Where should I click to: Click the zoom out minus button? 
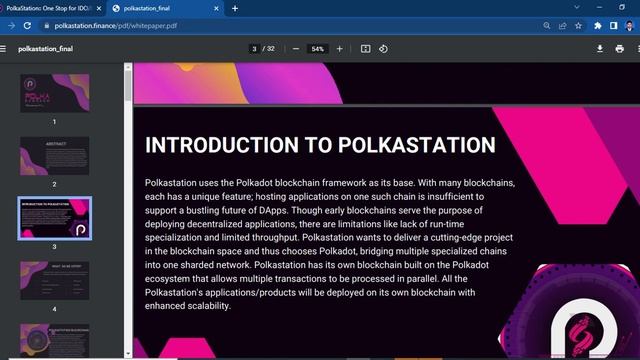296,49
